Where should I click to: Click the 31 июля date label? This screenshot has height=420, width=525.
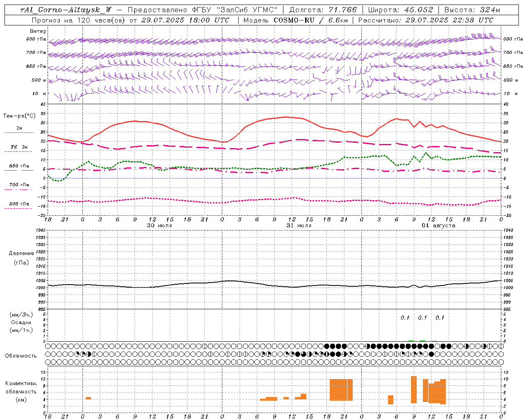click(x=299, y=226)
